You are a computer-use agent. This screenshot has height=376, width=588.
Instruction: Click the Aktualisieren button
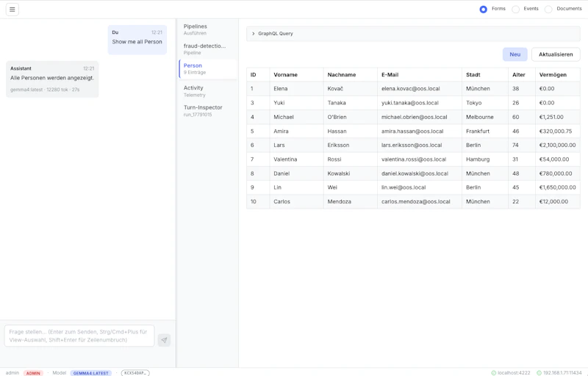point(556,54)
